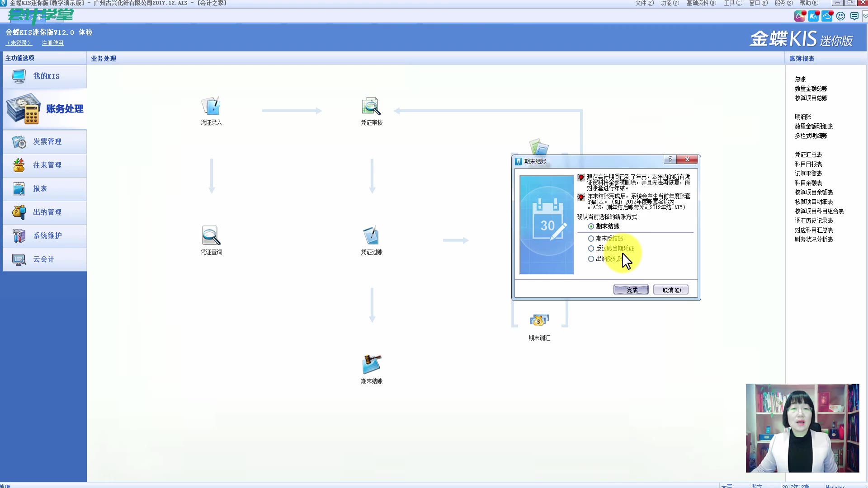Viewport: 868px width, 488px height.
Task: Click the presenter webcam video thumbnail
Action: [x=802, y=428]
